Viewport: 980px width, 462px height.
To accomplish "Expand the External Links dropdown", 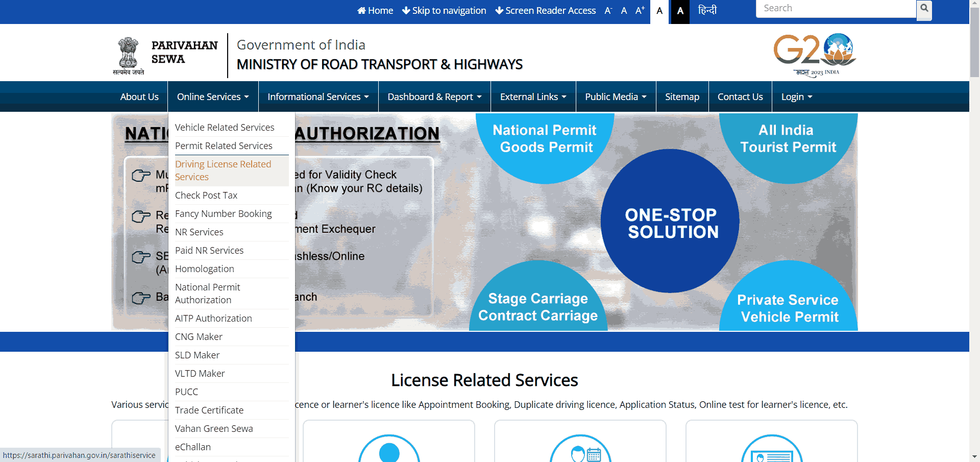I will [x=533, y=97].
